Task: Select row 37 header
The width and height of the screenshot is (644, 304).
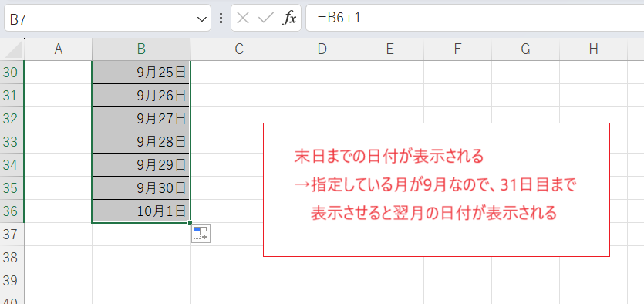Action: pyautogui.click(x=12, y=234)
